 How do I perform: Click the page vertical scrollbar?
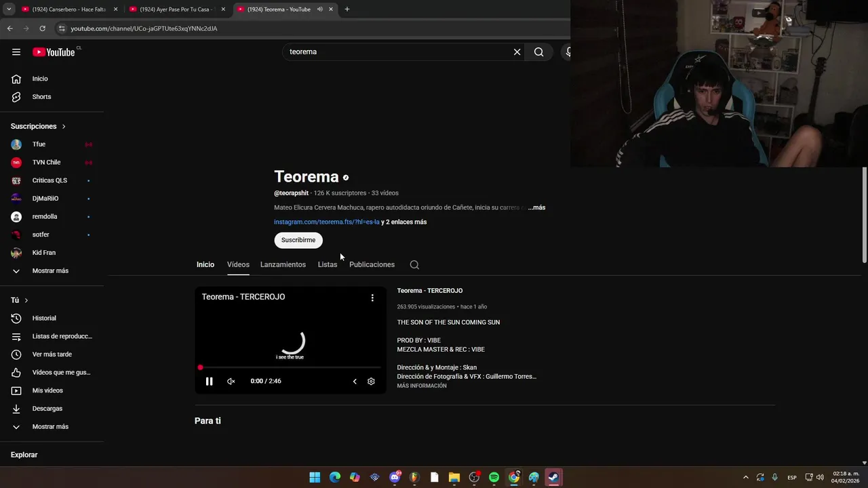pyautogui.click(x=864, y=215)
